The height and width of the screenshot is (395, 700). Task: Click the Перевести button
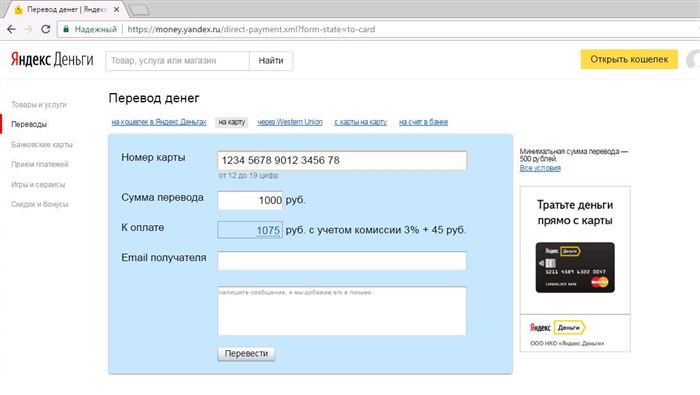click(246, 353)
